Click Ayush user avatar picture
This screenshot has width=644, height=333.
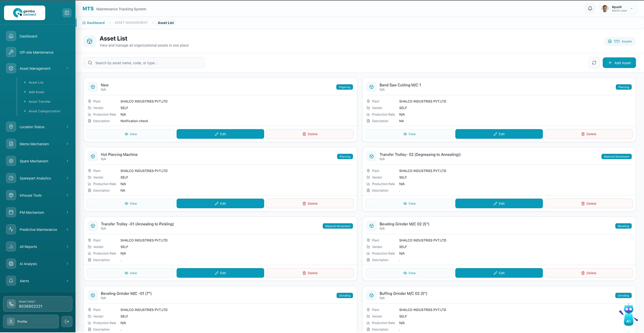point(605,9)
